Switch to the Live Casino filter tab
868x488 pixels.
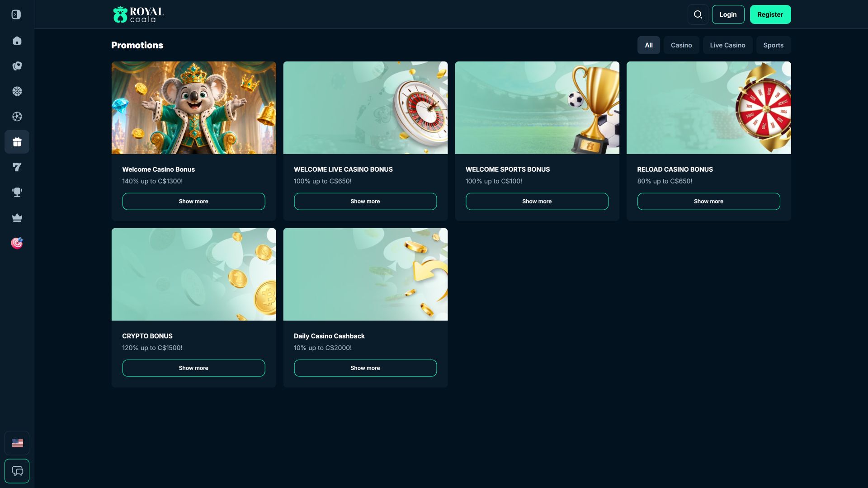click(727, 45)
